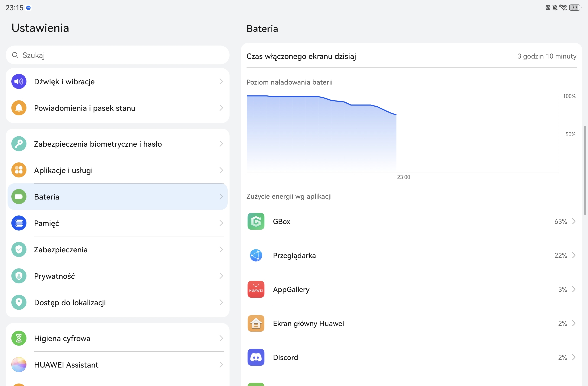The image size is (588, 386).
Task: Tap the AppGallery Huawei icon
Action: (x=256, y=289)
